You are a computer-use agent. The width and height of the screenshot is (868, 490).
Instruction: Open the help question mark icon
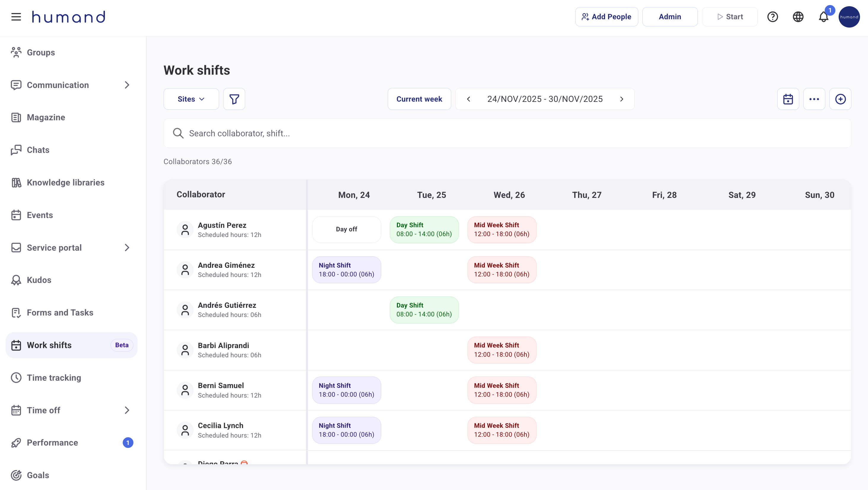click(772, 17)
